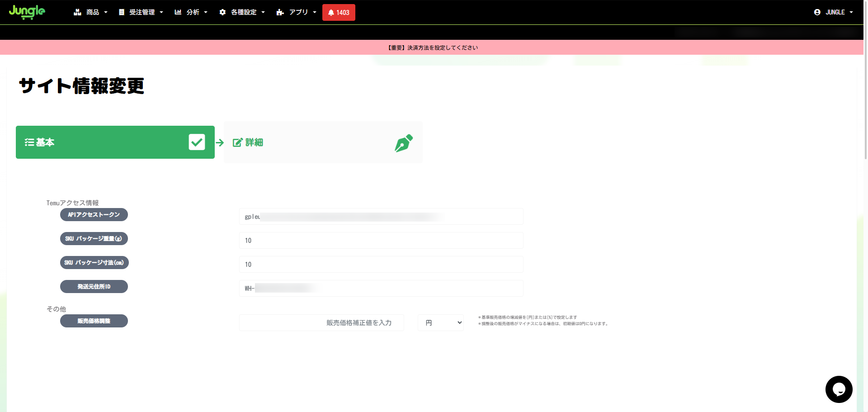
Task: Click the APIアクセストークン label button
Action: pos(94,215)
